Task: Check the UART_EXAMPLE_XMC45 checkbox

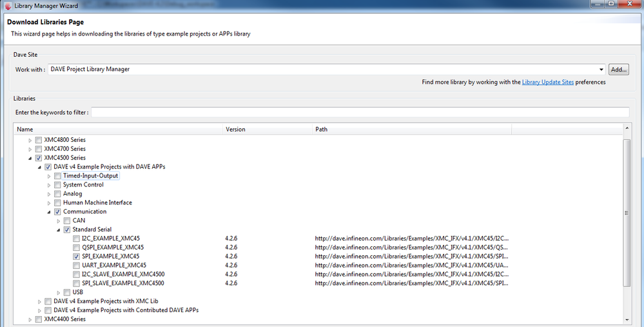Action: click(77, 266)
